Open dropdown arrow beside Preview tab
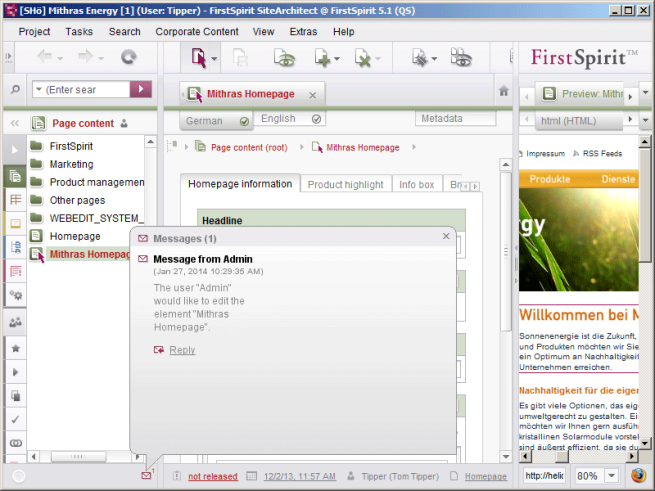This screenshot has height=491, width=655. click(x=645, y=92)
